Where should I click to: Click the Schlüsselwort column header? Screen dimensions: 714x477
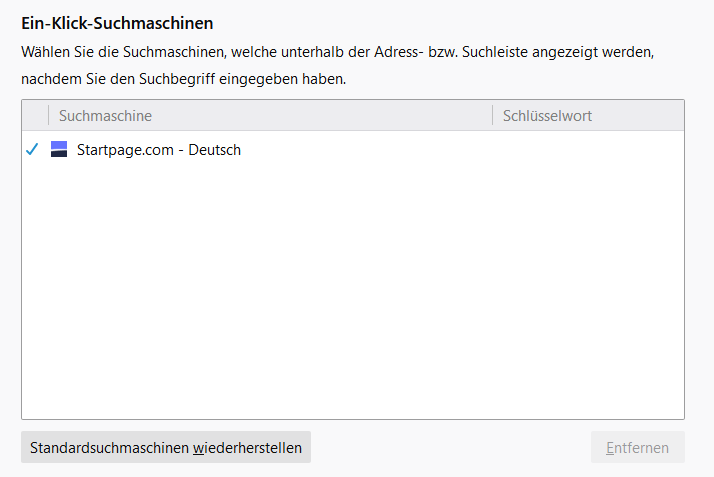pos(547,116)
